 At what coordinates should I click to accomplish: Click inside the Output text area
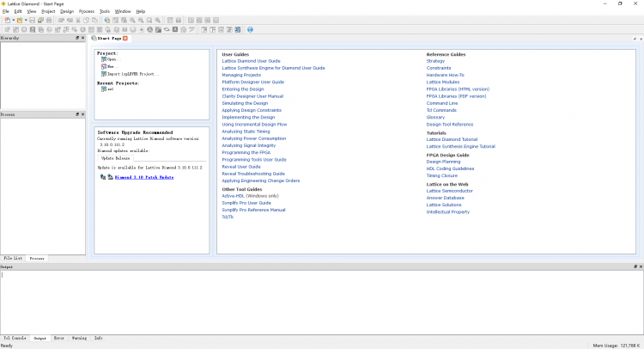[322, 301]
